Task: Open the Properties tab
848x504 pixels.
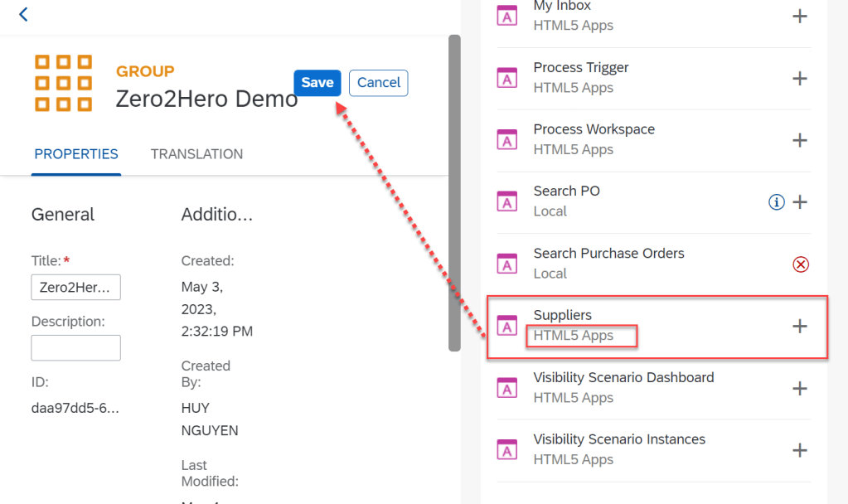Action: [x=76, y=154]
